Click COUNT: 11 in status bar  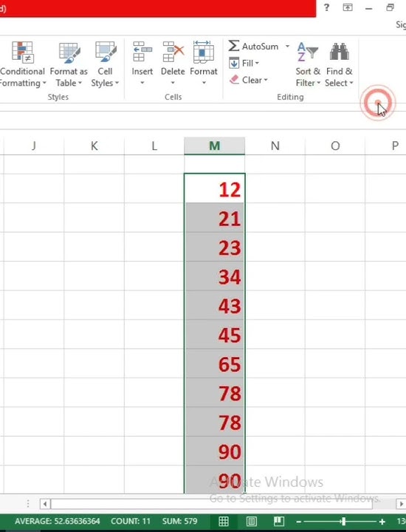(131, 521)
